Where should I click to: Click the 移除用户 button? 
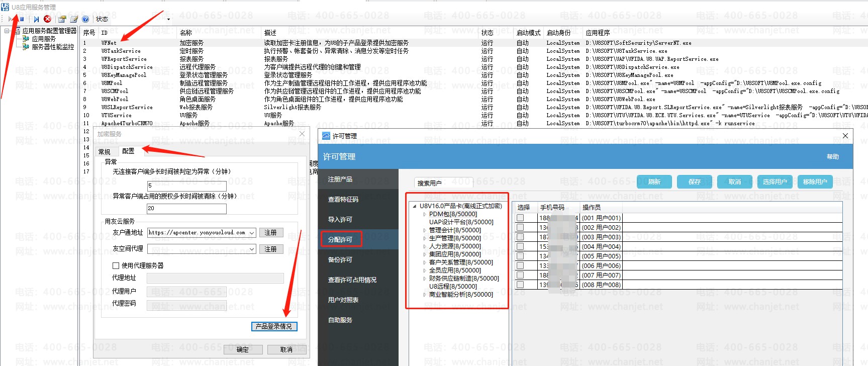click(815, 182)
